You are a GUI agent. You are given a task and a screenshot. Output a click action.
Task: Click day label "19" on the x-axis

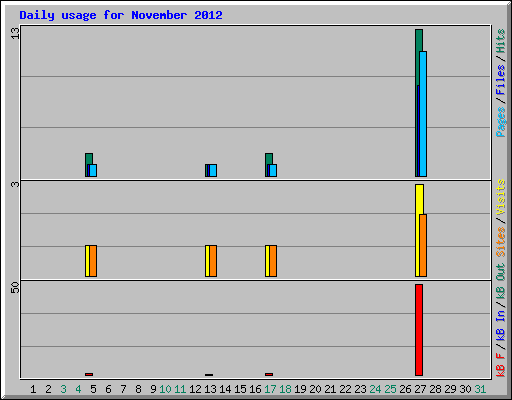300,389
